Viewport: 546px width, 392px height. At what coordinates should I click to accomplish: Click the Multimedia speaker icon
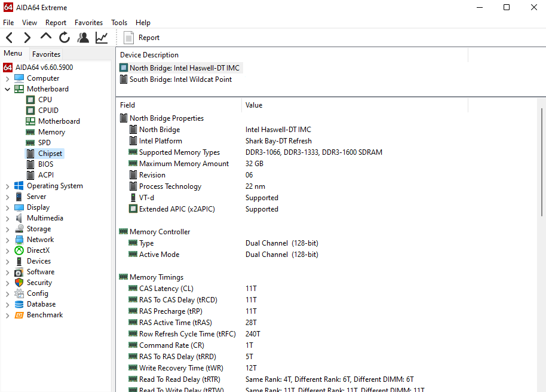click(x=19, y=218)
